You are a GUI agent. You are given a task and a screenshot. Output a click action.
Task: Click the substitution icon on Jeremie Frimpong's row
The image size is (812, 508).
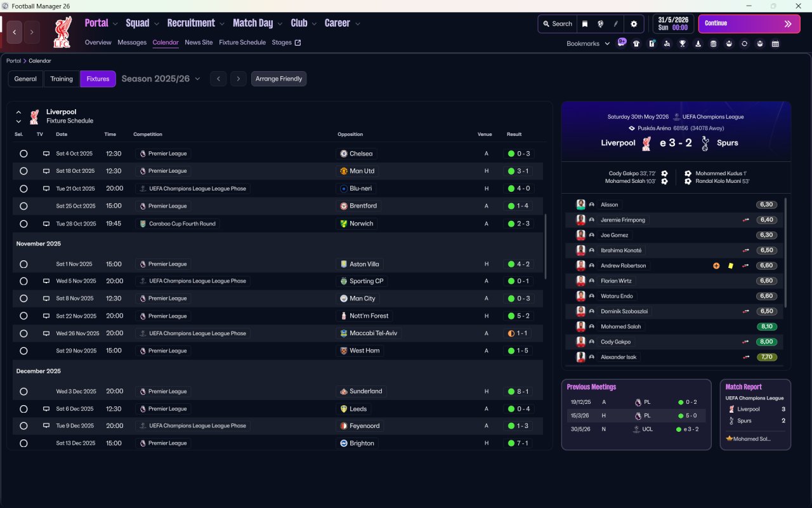[x=746, y=220]
